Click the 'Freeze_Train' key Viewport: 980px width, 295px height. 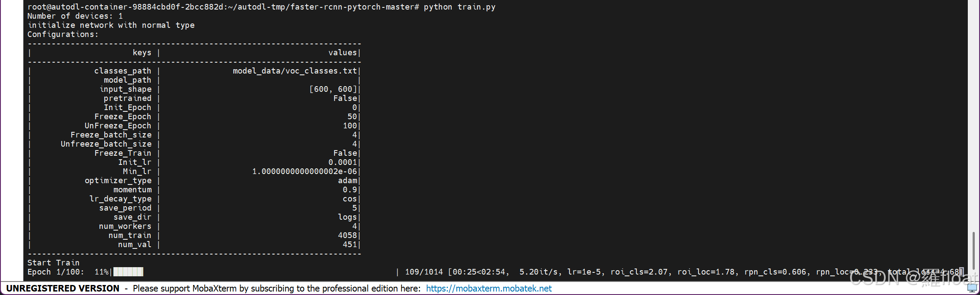tap(123, 153)
